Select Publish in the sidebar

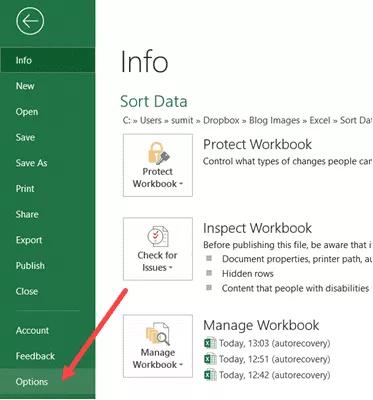48,266
